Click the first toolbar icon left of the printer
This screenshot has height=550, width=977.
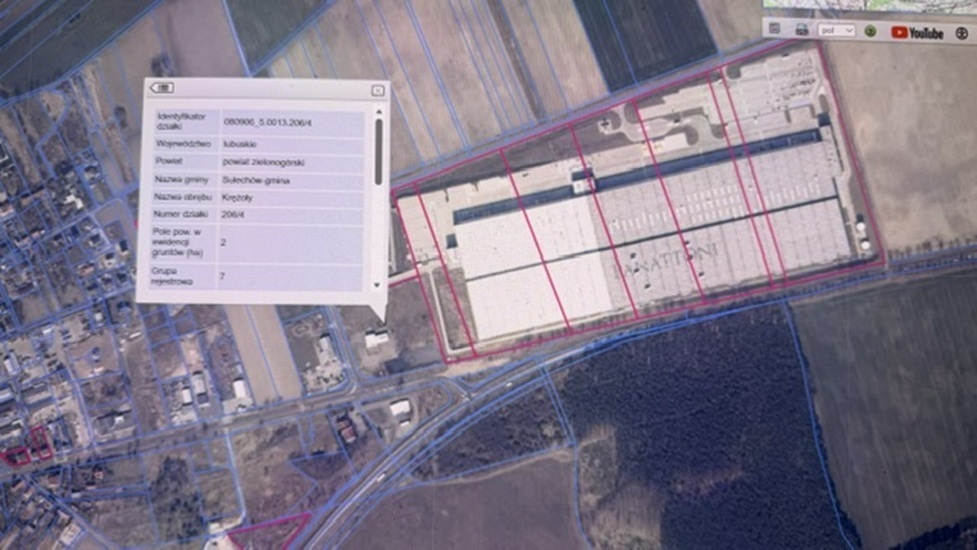point(774,29)
